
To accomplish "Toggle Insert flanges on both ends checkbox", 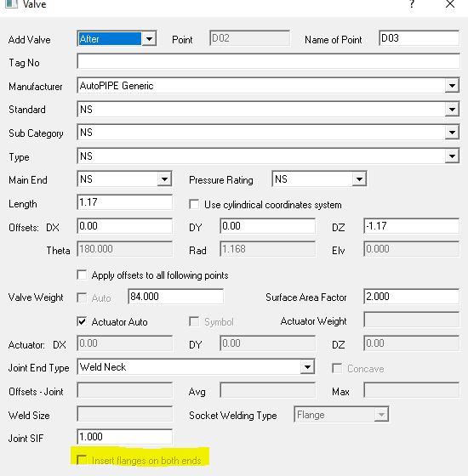I will point(82,460).
